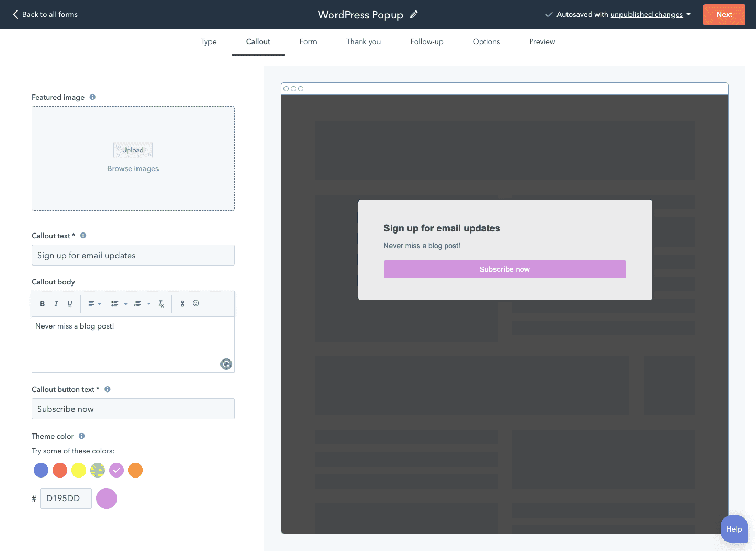Show info tooltip for Featured image

(x=92, y=97)
